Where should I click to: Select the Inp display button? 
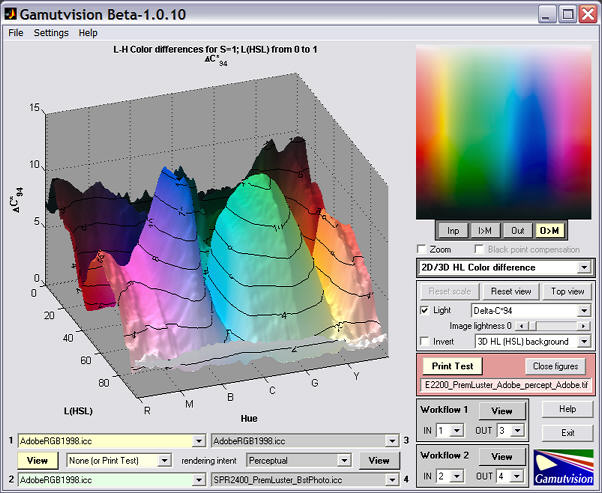(453, 230)
